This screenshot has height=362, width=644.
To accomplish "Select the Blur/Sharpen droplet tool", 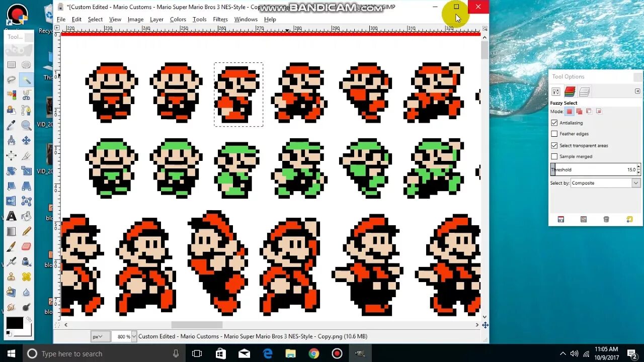I will click(x=26, y=292).
